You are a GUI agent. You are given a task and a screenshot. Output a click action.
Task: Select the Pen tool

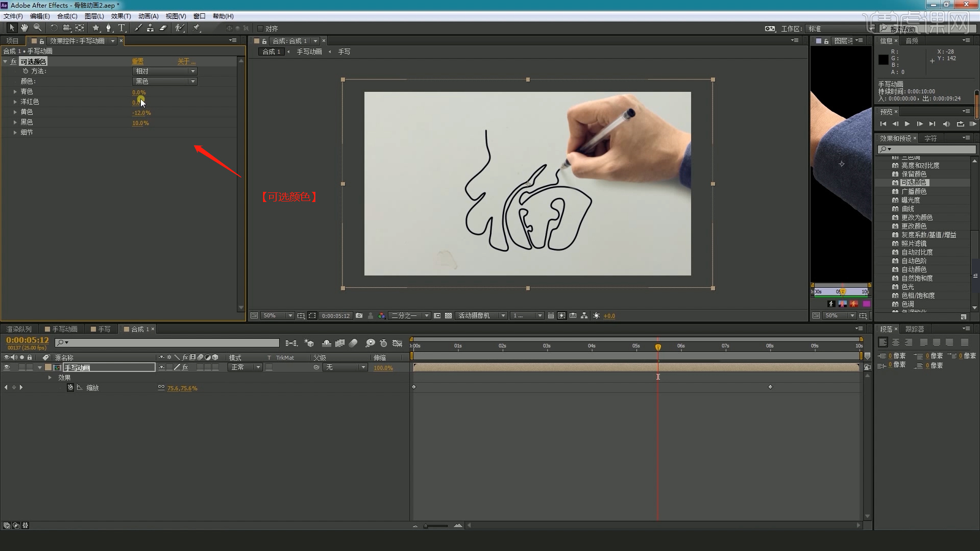108,28
